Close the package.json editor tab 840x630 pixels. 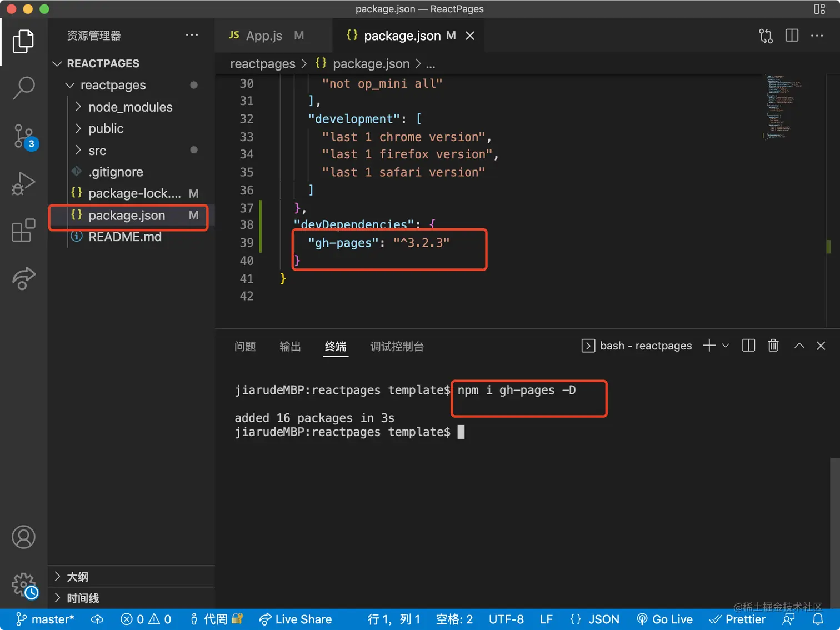click(x=470, y=36)
